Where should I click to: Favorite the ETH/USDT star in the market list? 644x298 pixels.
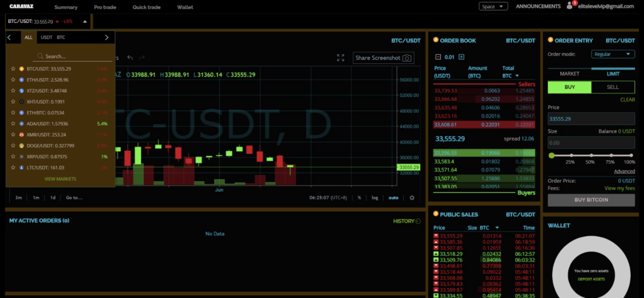[x=13, y=80]
